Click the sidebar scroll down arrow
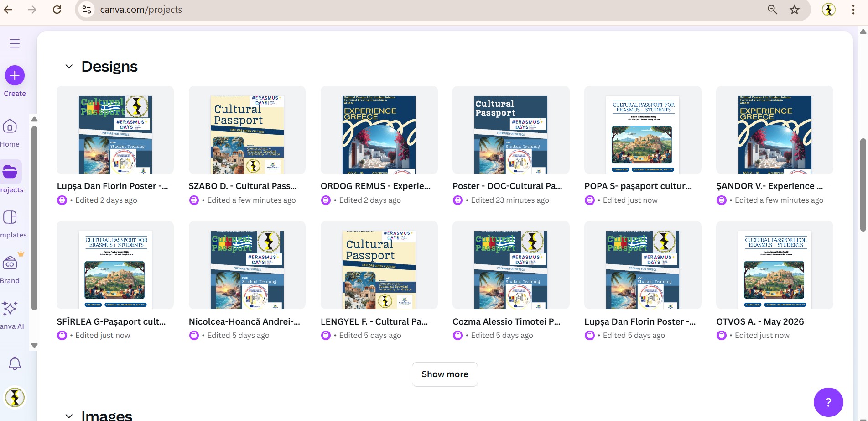The image size is (868, 421). (34, 346)
